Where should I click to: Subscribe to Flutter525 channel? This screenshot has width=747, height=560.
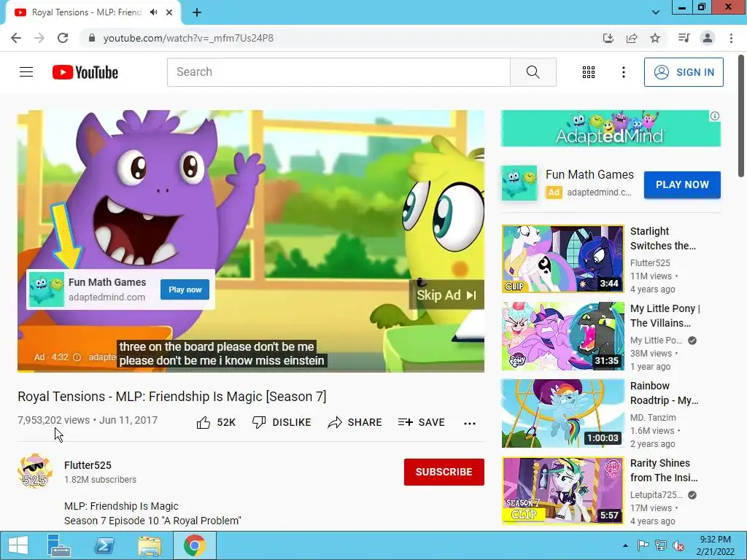tap(444, 472)
